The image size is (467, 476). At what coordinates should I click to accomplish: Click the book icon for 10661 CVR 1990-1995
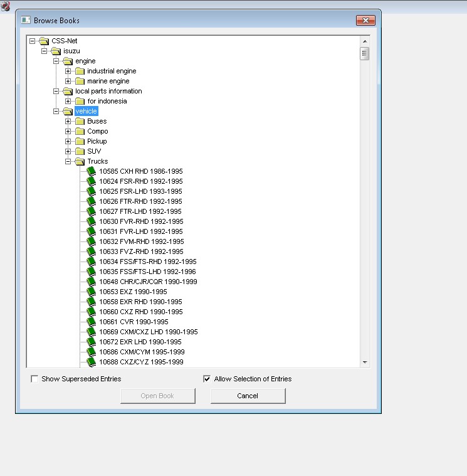click(91, 322)
